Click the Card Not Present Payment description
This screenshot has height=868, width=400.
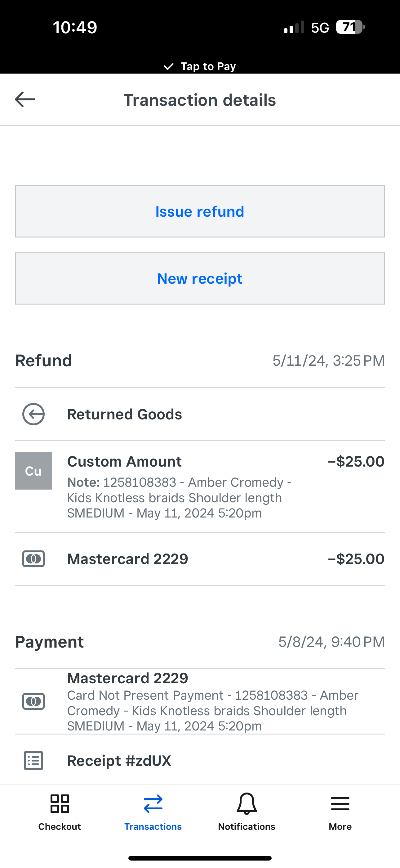(212, 711)
